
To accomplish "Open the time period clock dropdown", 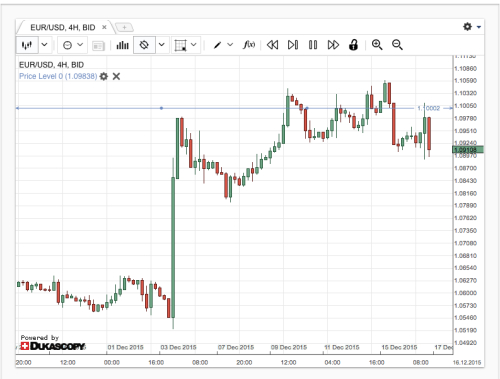I will [73, 45].
